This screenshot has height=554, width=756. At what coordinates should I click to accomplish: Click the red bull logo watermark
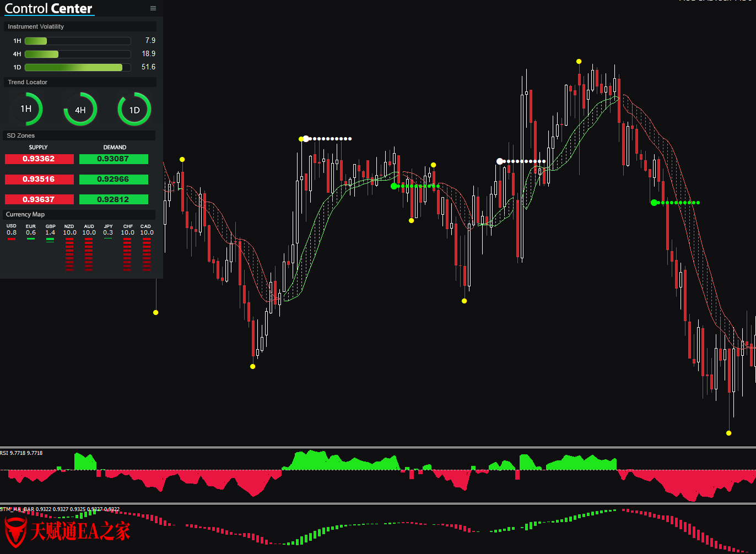coord(15,531)
